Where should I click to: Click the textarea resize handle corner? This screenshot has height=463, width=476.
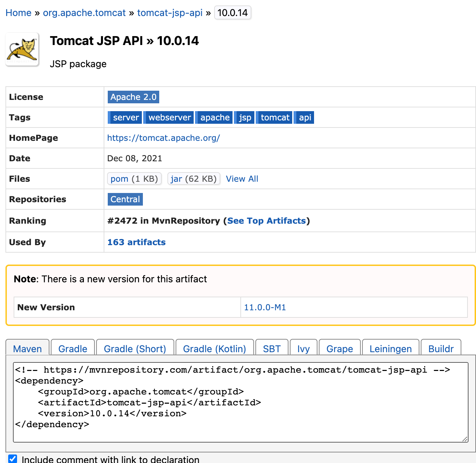click(x=465, y=439)
